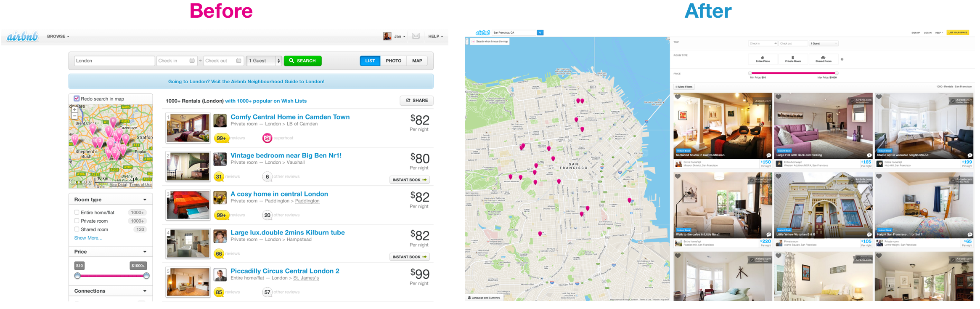980x309 pixels.
Task: Check the Entire home/flat room type
Action: 77,213
